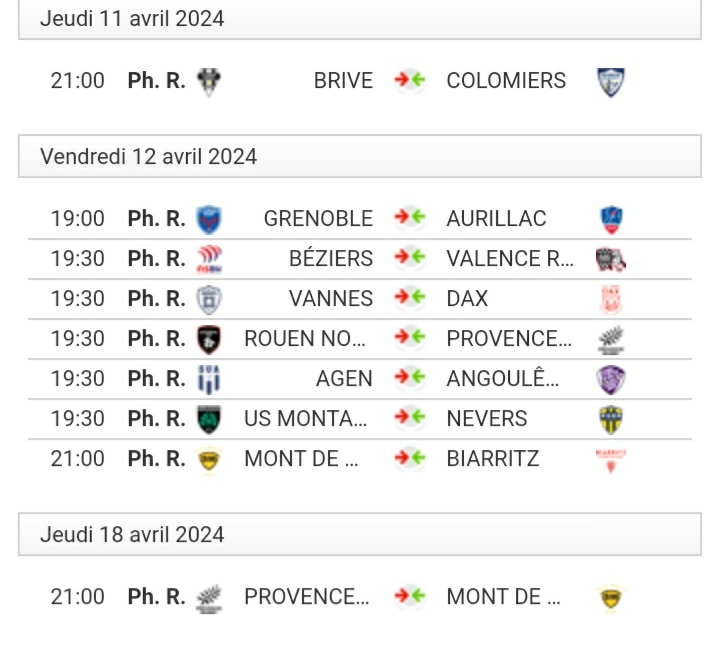Click arrows icon between Brive and Colomiers
The width and height of the screenshot is (720, 648).
click(x=410, y=80)
